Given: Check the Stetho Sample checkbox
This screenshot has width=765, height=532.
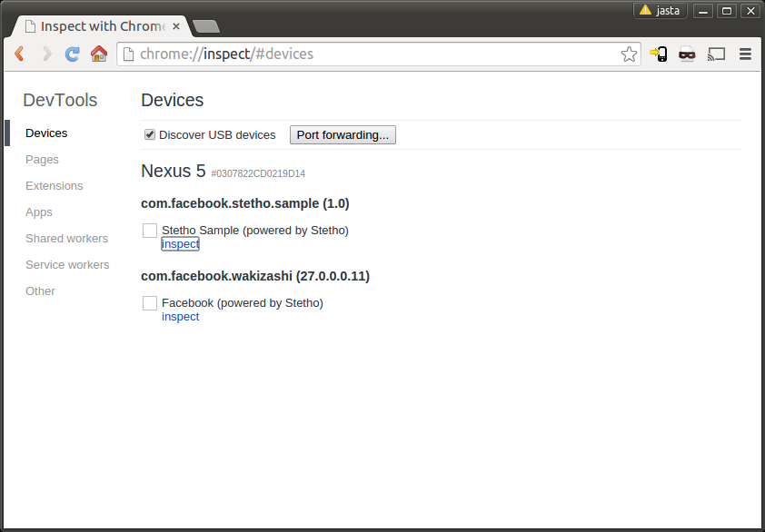Looking at the screenshot, I should [x=149, y=230].
